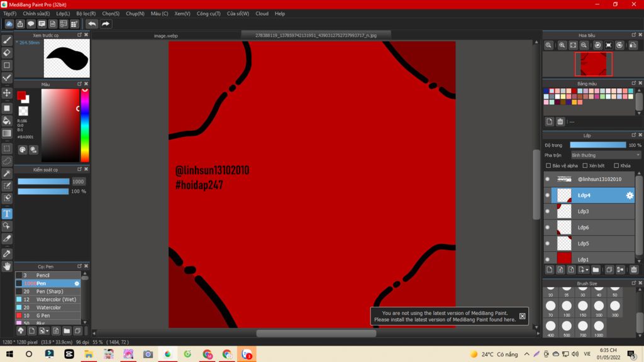
Task: Click zoom in icon in Navigator panel
Action: [562, 45]
